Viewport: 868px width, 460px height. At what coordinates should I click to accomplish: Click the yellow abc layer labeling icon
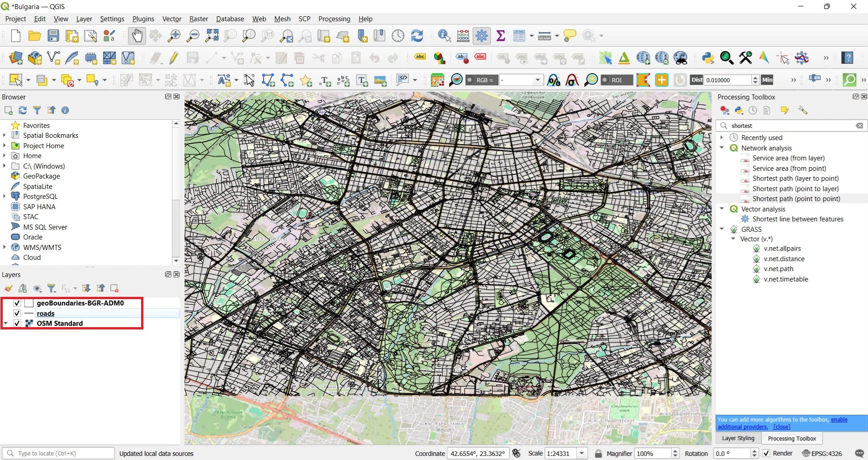click(420, 57)
